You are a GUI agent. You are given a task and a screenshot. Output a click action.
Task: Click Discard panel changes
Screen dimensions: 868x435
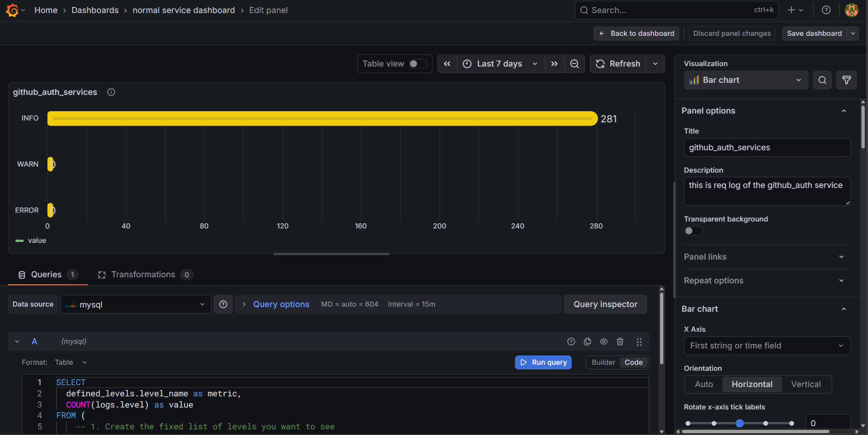click(732, 33)
